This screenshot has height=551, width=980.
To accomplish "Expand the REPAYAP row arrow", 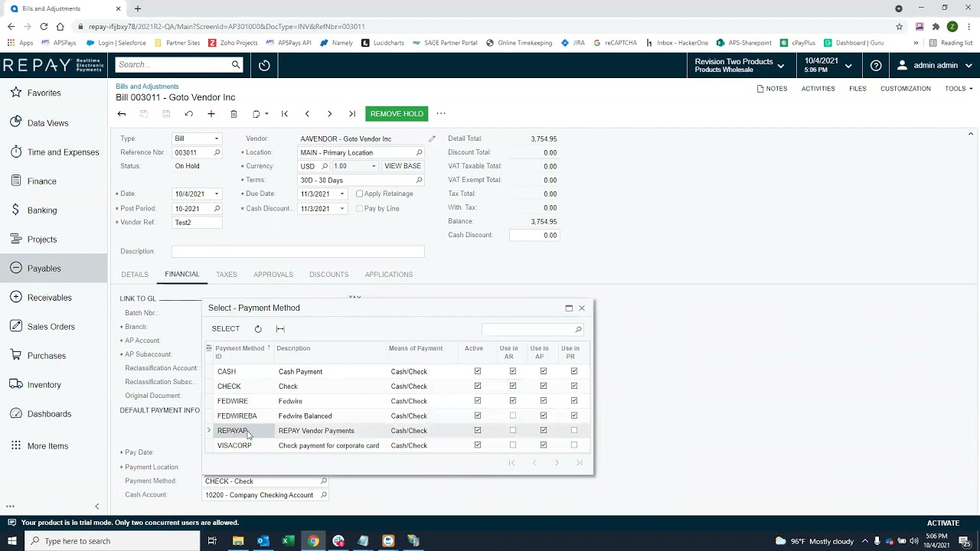I will click(x=209, y=430).
